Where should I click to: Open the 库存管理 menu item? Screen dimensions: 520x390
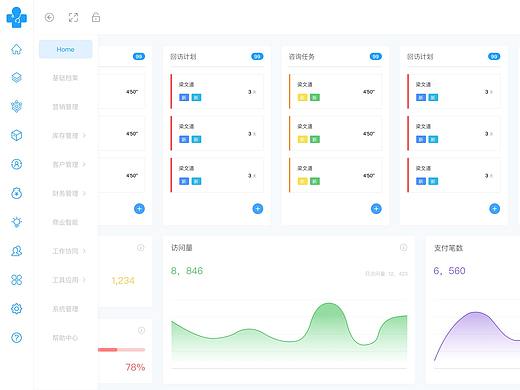pyautogui.click(x=65, y=135)
